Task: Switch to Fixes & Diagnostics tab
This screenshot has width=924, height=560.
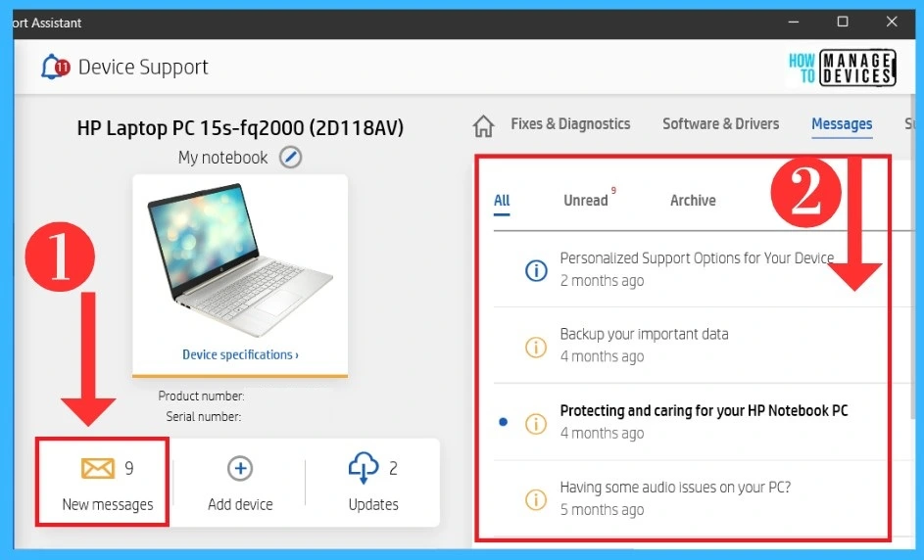Action: 570,123
